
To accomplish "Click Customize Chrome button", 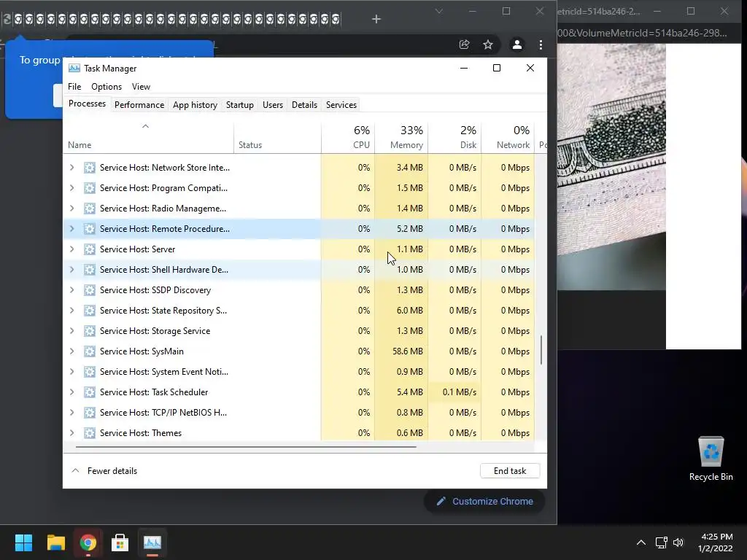I will point(484,502).
